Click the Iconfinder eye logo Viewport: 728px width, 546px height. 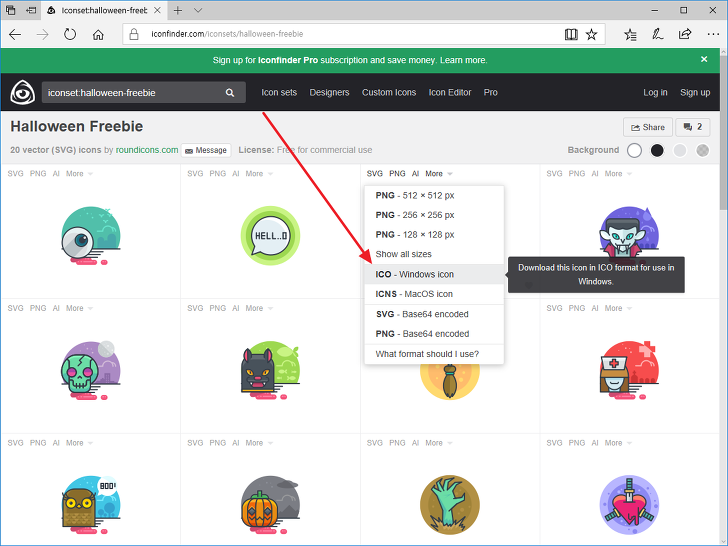pos(22,92)
